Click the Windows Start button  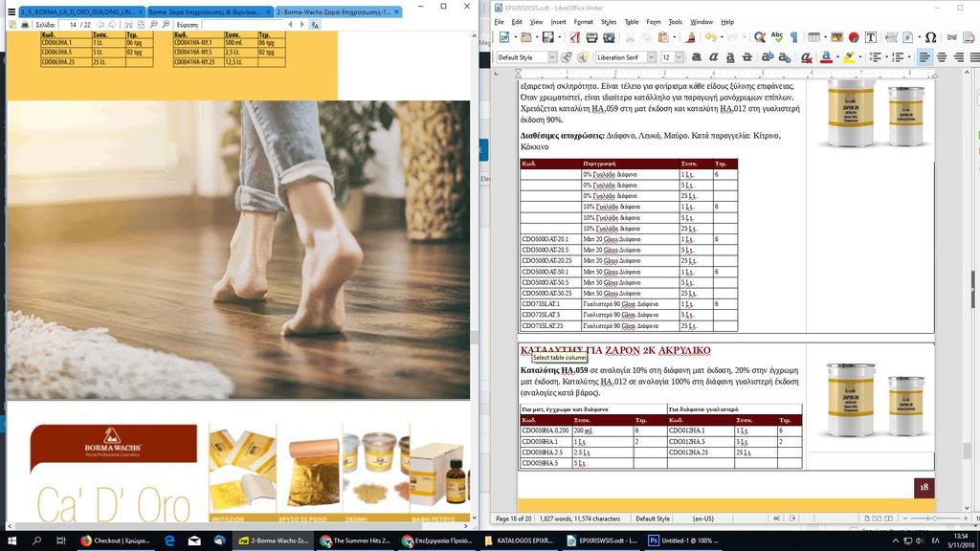tap(11, 540)
